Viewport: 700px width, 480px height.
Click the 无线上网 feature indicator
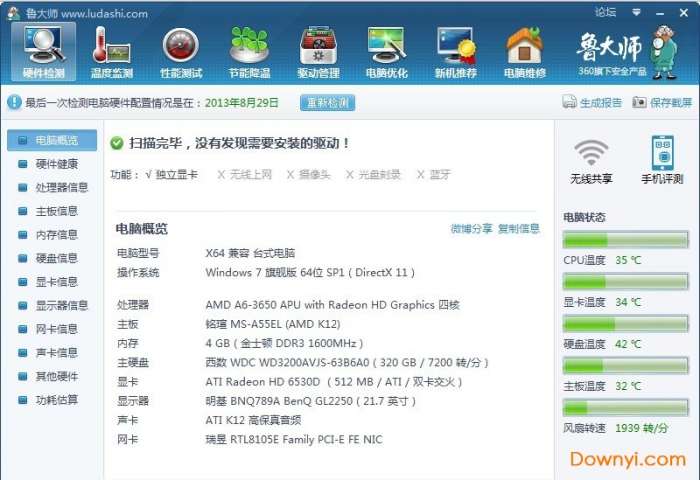(245, 175)
